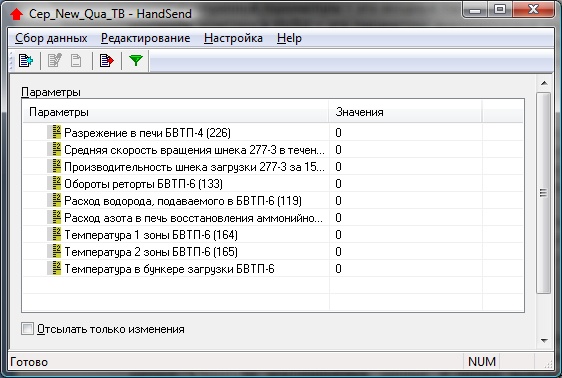Screen dimensions: 562x378
Task: Open the Help menu
Action: pyautogui.click(x=289, y=38)
